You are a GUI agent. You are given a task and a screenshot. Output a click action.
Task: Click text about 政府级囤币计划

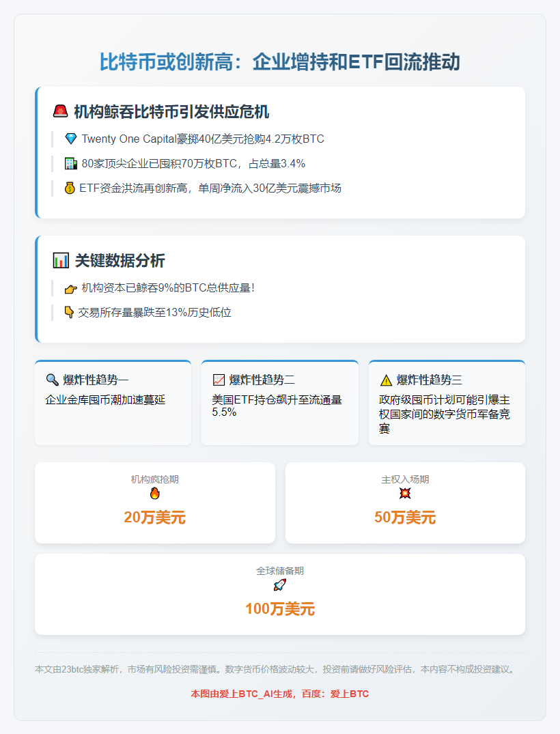coord(445,414)
